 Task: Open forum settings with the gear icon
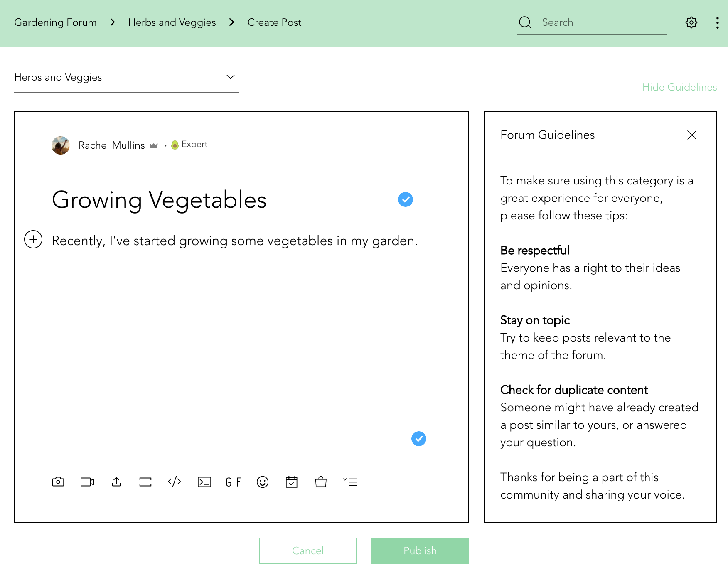pos(691,22)
